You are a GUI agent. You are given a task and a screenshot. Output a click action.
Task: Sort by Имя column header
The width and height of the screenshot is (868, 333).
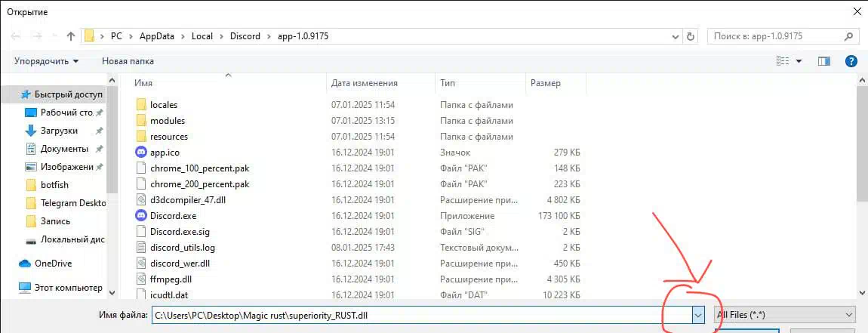tap(143, 83)
